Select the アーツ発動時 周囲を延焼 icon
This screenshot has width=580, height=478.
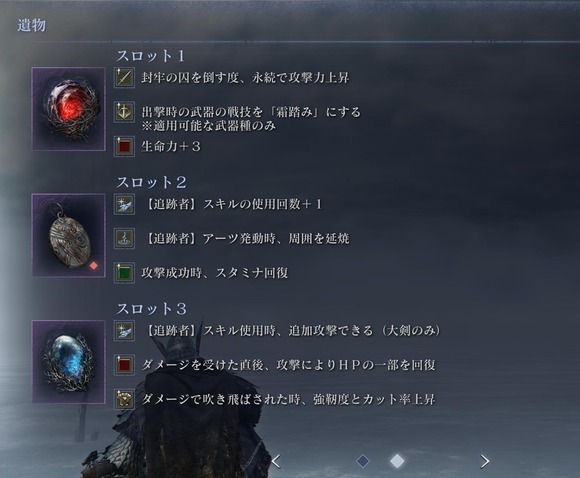point(124,239)
